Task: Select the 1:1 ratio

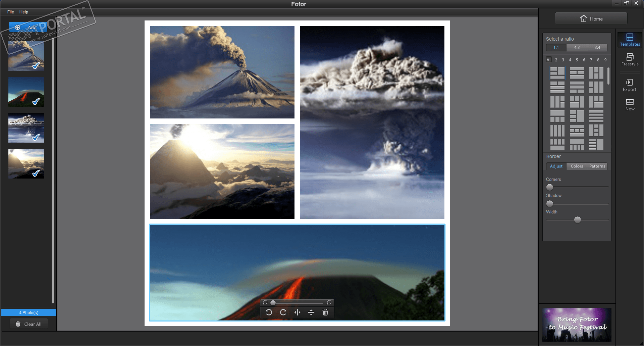Action: [556, 48]
